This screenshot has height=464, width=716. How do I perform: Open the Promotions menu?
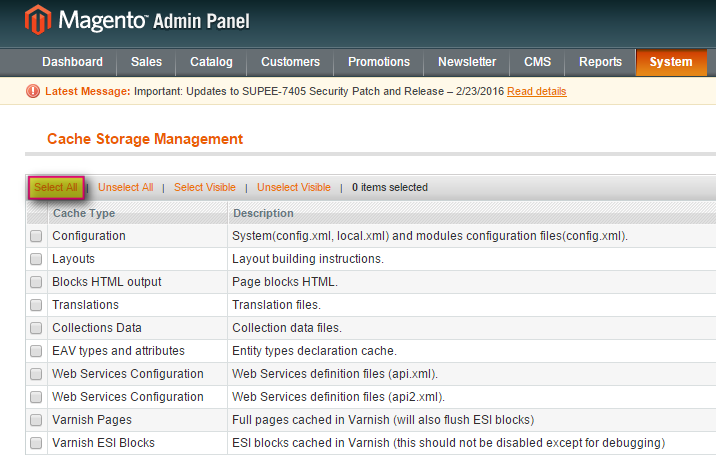coord(379,62)
